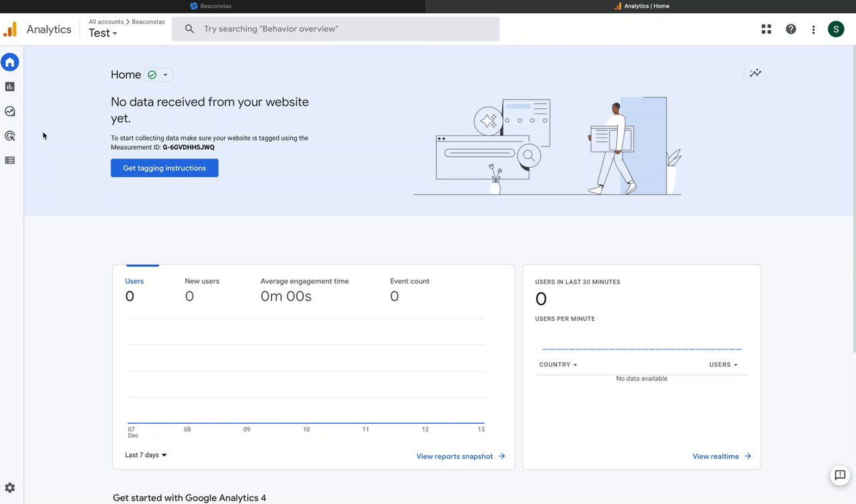Screen dimensions: 856x504
Task: Open the Test property selector
Action: [103, 33]
